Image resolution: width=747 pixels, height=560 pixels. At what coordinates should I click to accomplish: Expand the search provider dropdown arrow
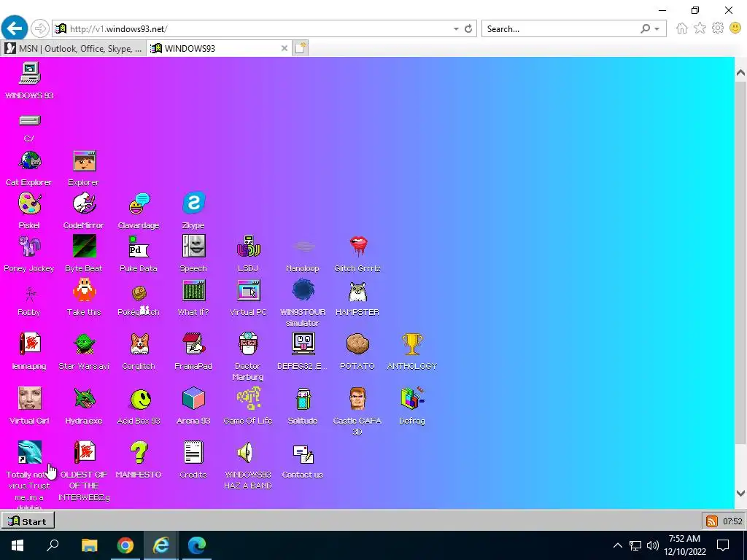point(657,29)
